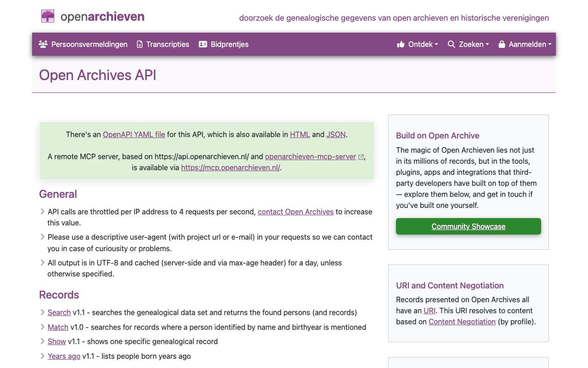
Task: Click the Open Archieven tree logo
Action: tap(48, 17)
